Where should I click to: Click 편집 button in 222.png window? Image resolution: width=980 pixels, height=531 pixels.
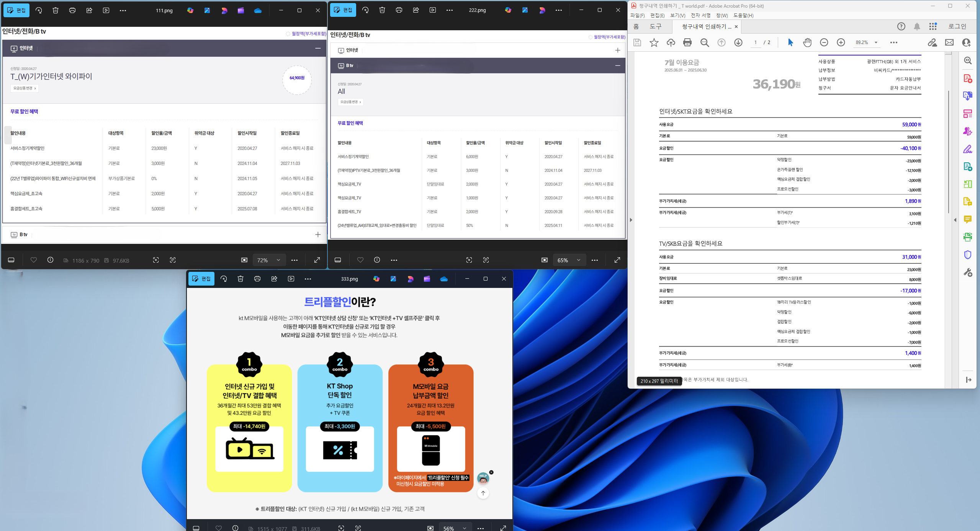coord(343,10)
